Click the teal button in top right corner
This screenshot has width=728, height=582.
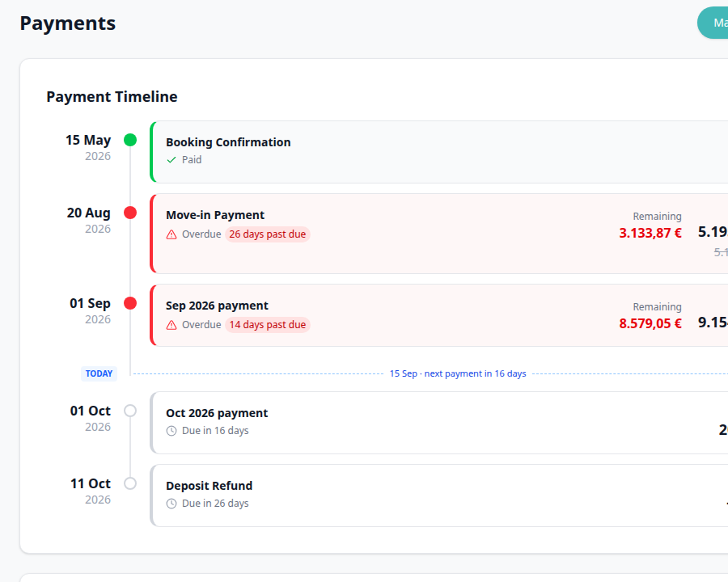pos(713,23)
